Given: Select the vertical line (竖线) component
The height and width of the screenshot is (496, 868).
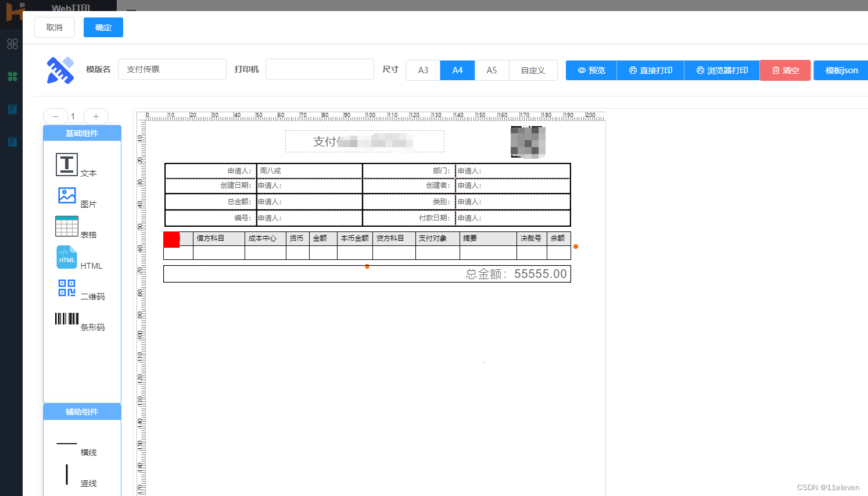Looking at the screenshot, I should tap(67, 474).
